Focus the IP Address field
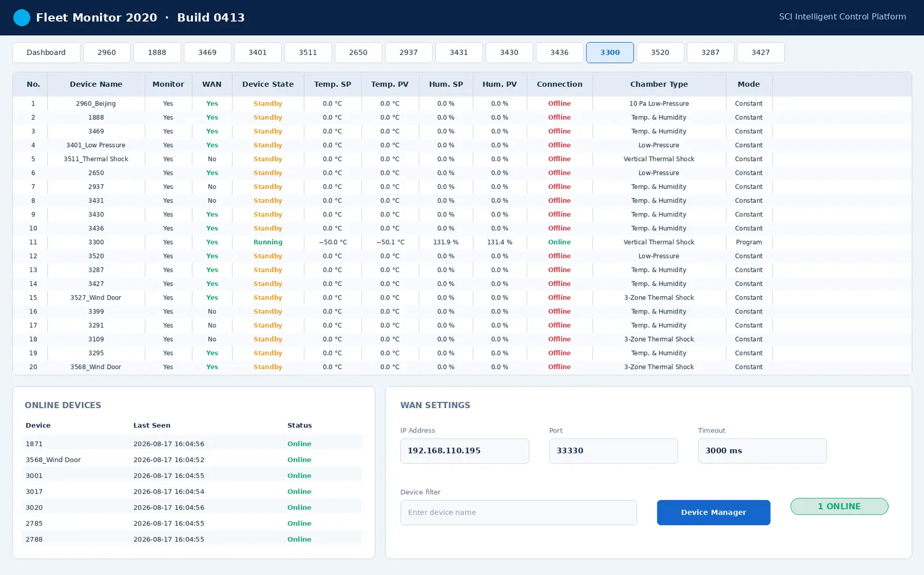 click(464, 451)
